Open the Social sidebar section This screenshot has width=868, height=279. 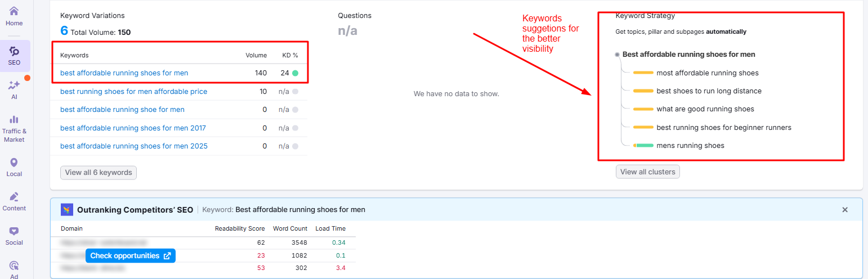14,235
